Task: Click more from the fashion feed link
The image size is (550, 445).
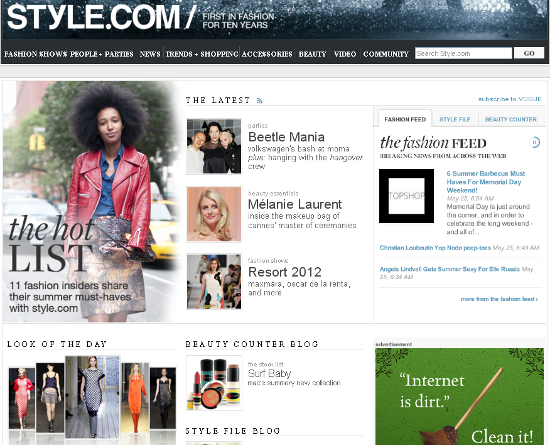Action: [499, 299]
